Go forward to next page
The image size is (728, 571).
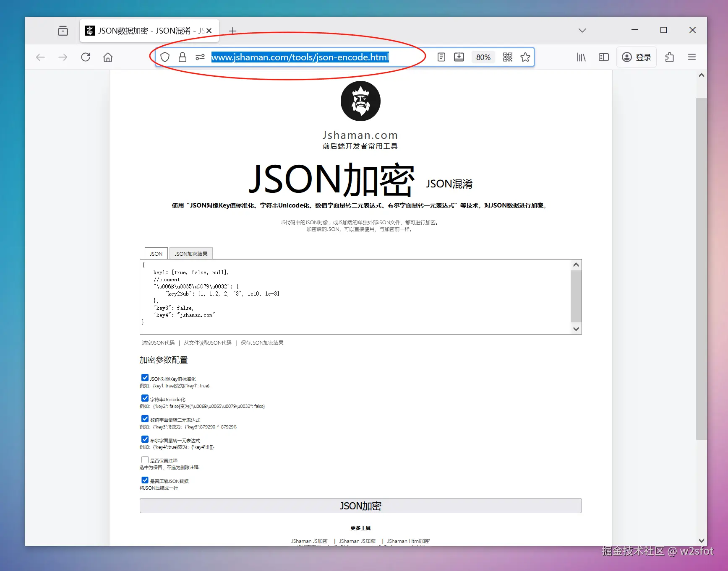(x=63, y=57)
